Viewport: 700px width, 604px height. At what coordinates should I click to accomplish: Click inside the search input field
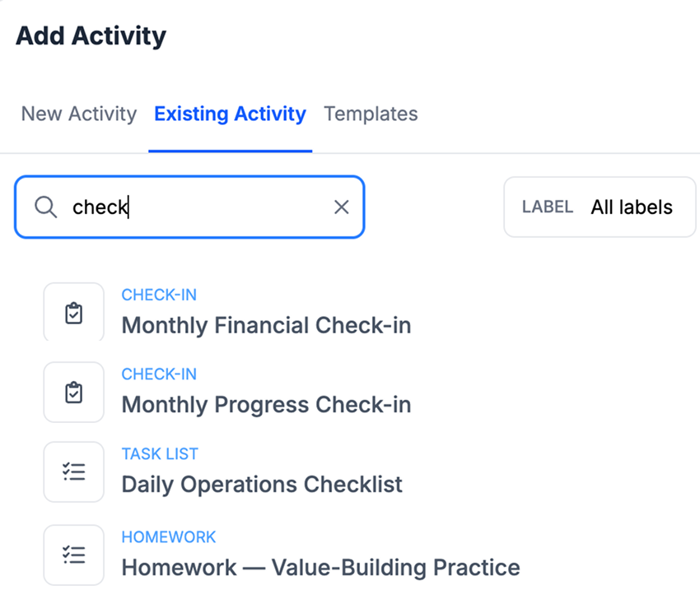189,207
